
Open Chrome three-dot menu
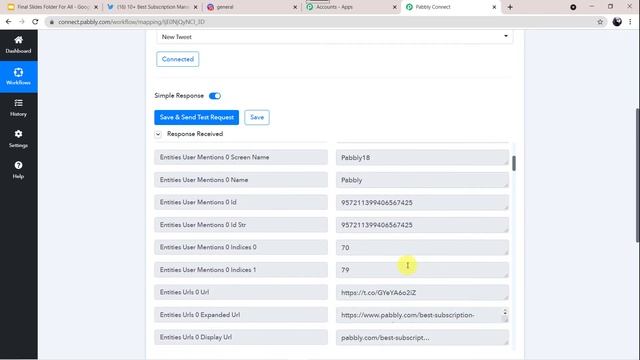631,22
